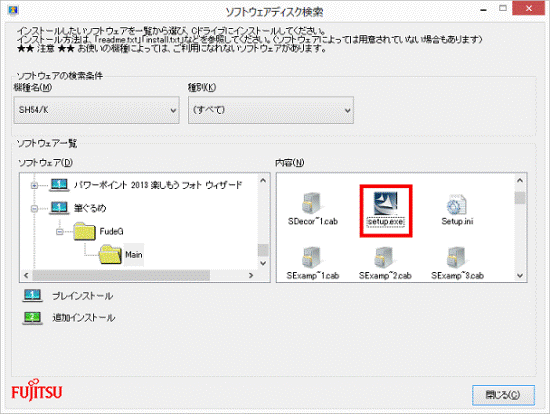Collapse the FudeG folder node
This screenshot has width=550, height=414.
pos(60,232)
